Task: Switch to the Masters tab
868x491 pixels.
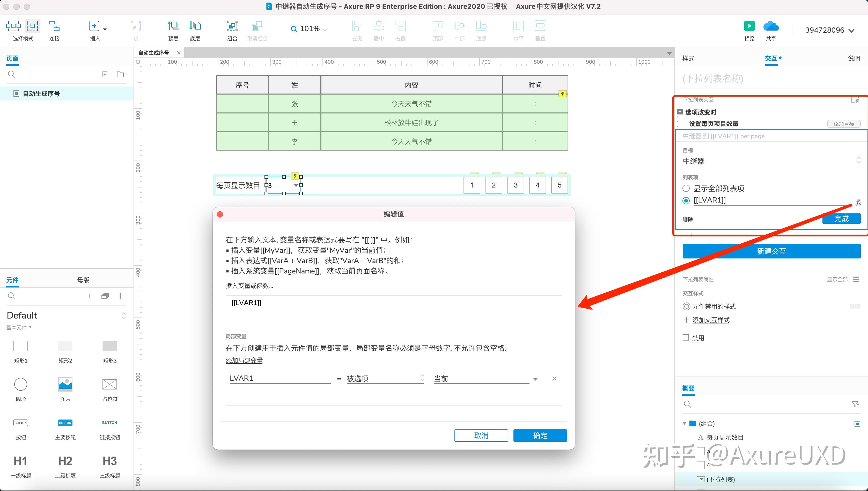Action: (x=83, y=280)
